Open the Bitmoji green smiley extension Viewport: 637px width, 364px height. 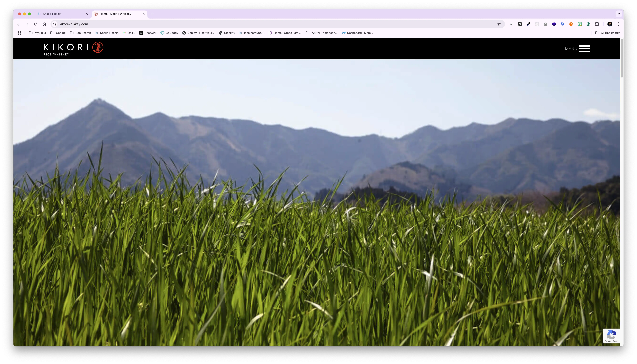pos(580,24)
